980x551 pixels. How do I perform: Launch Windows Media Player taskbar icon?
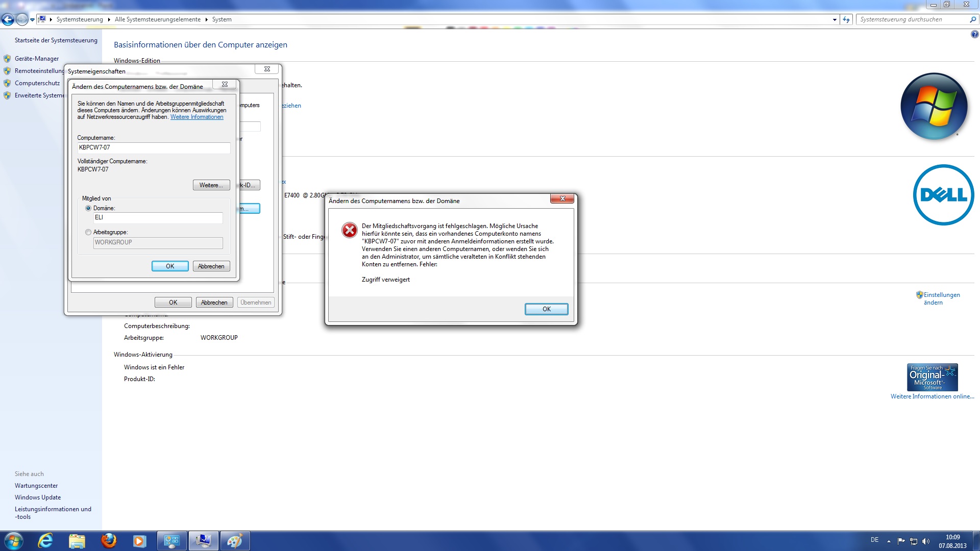(139, 541)
